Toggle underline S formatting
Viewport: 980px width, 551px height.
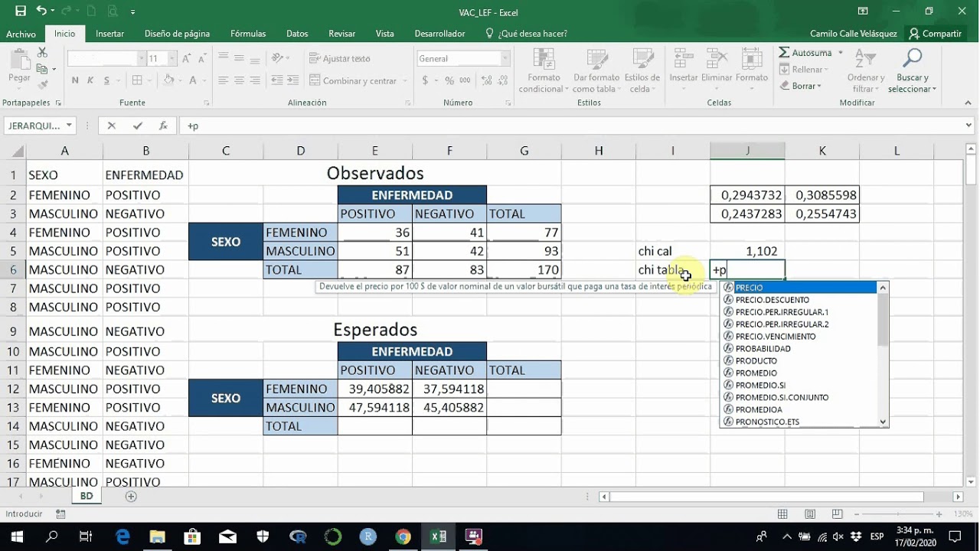(x=106, y=81)
